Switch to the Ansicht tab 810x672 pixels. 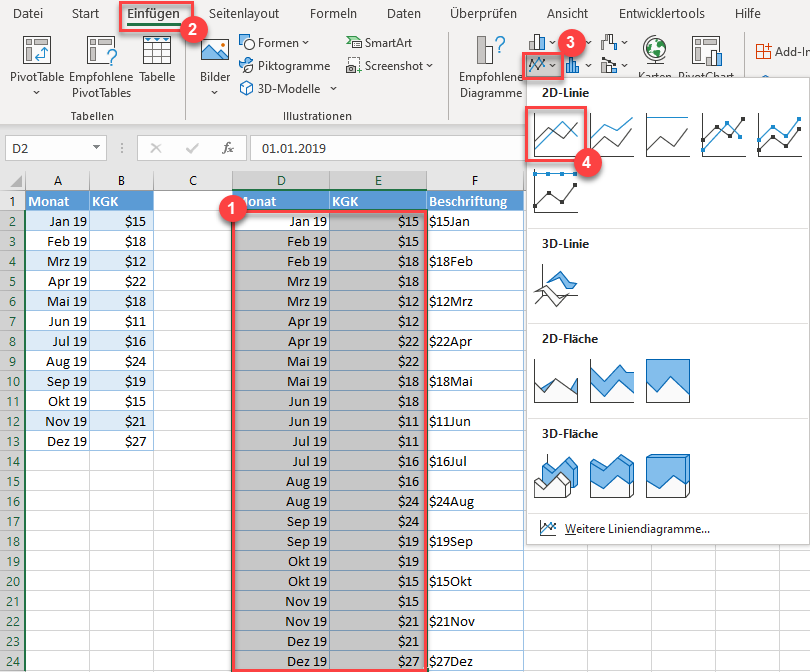click(567, 13)
